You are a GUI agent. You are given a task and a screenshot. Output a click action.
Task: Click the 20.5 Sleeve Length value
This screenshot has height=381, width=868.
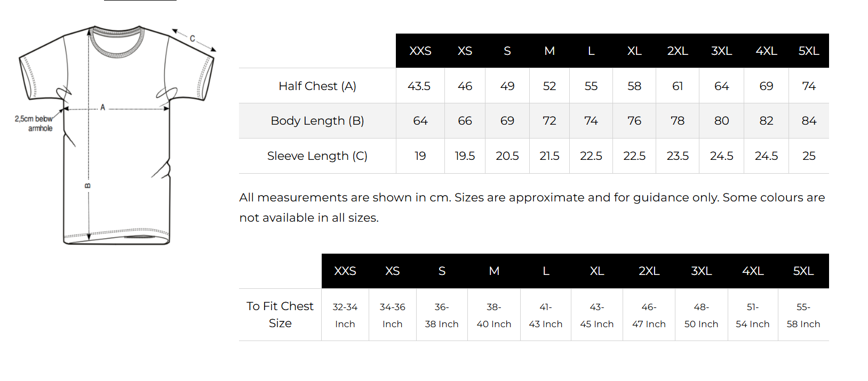507,156
